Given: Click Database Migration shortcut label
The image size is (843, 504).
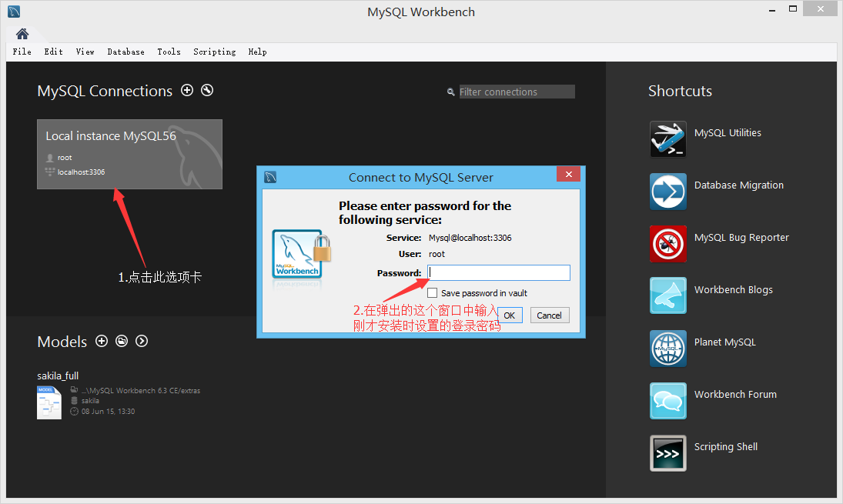Looking at the screenshot, I should click(739, 185).
